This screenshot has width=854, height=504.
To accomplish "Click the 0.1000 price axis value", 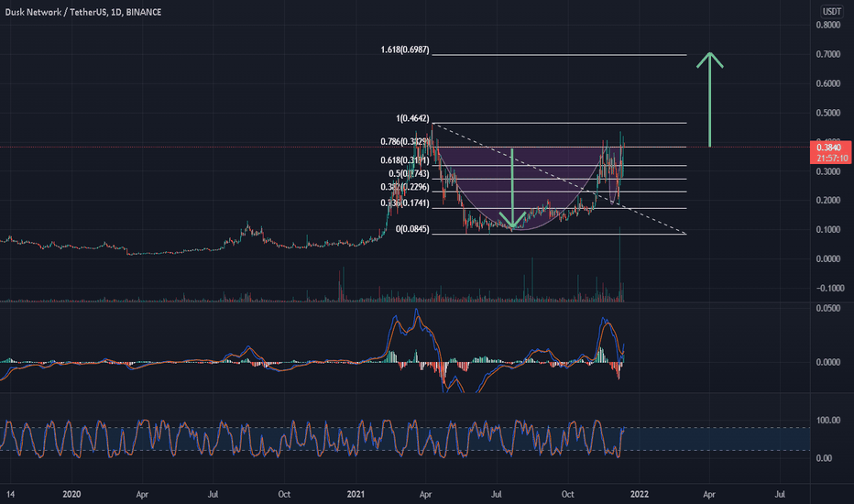I will (827, 229).
